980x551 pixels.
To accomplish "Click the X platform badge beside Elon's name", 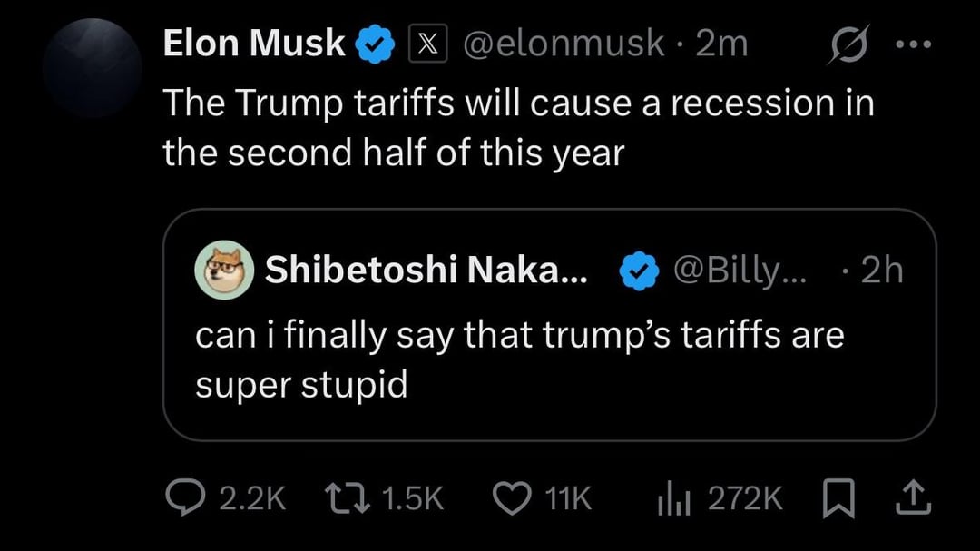I will point(428,41).
